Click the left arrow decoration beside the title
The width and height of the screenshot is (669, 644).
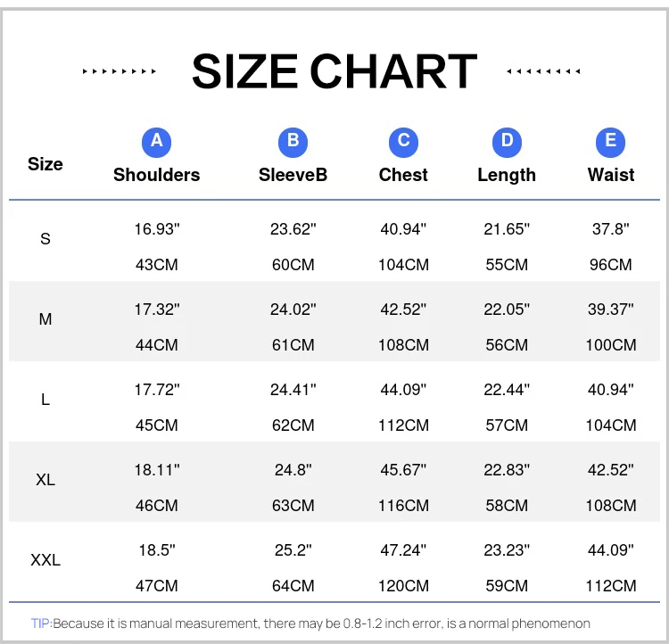[120, 71]
